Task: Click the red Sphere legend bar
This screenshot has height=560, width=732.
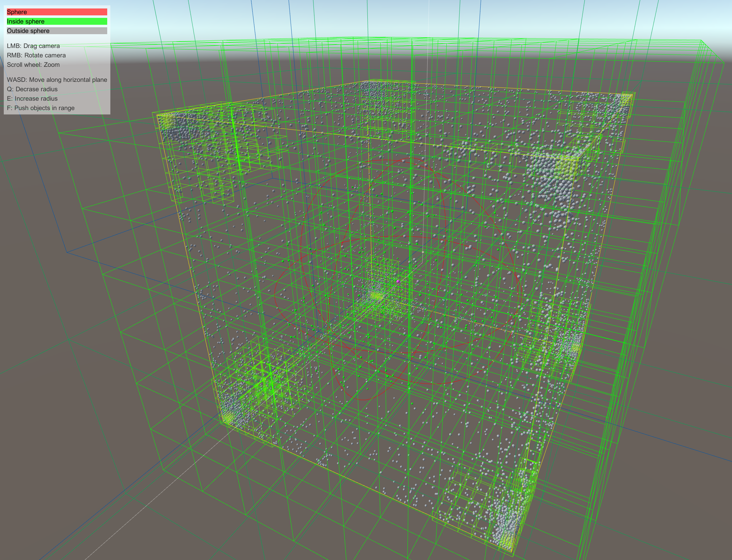Action: [x=57, y=12]
